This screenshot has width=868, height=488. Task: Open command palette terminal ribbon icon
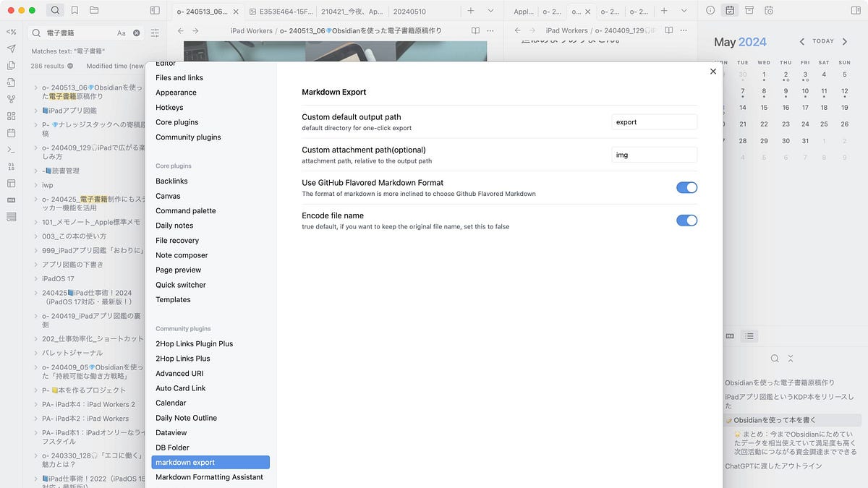[x=11, y=150]
